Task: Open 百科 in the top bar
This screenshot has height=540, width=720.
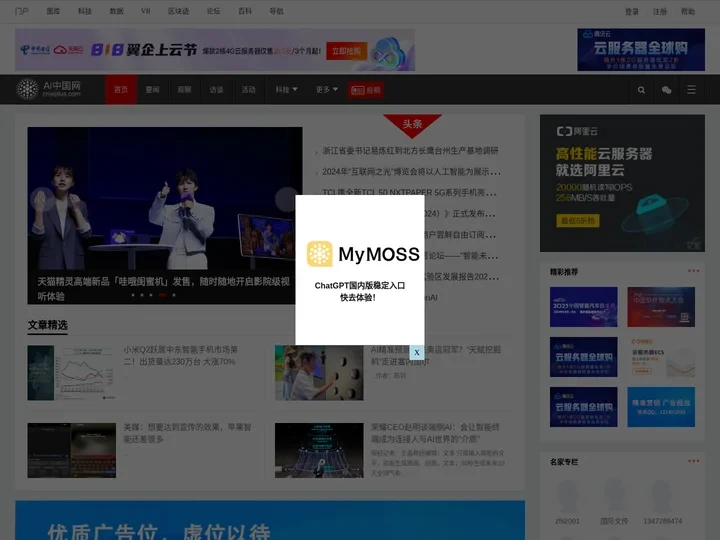Action: tap(245, 11)
